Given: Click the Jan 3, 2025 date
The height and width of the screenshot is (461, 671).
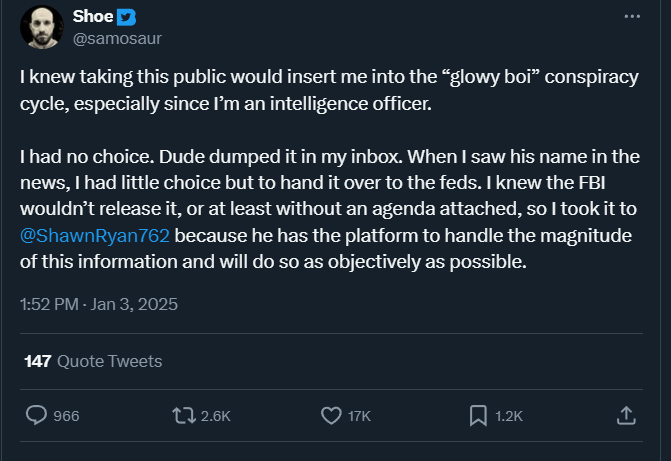Looking at the screenshot, I should point(137,304).
